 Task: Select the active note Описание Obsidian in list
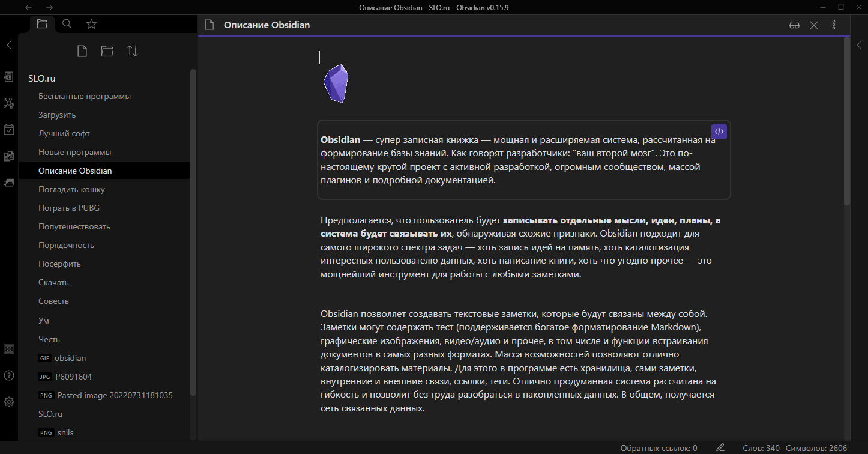tap(104, 171)
